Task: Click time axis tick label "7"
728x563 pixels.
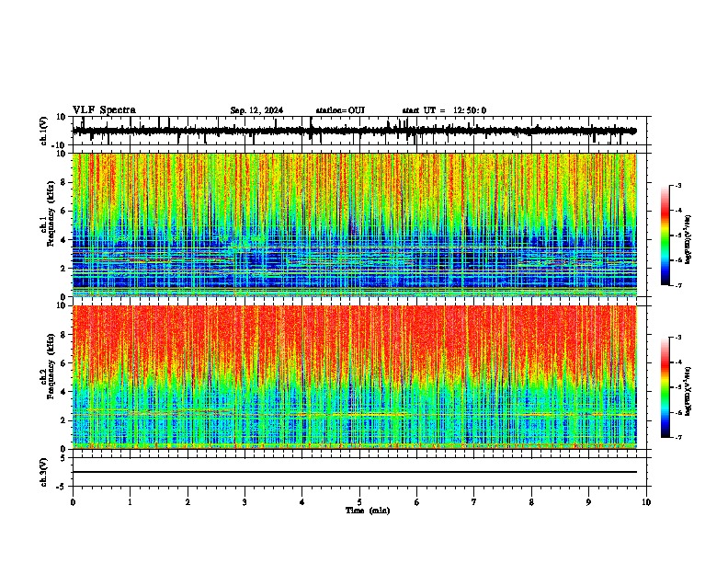Action: pyautogui.click(x=474, y=502)
